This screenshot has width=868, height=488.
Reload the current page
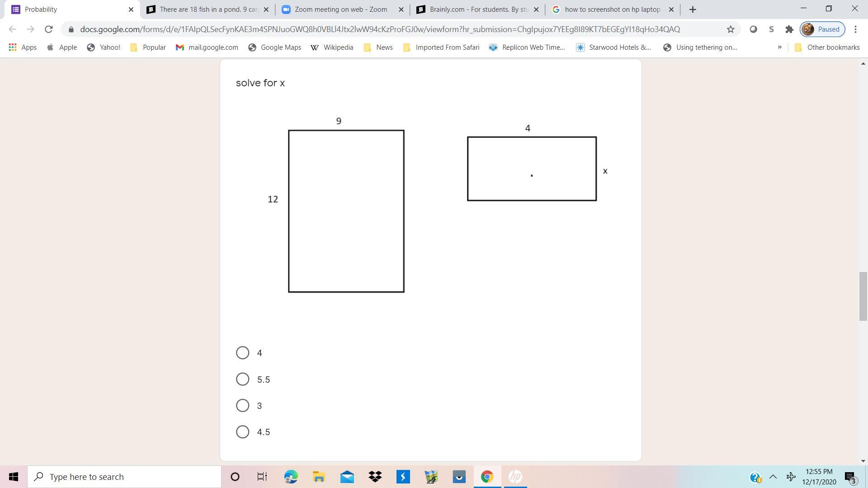point(48,29)
